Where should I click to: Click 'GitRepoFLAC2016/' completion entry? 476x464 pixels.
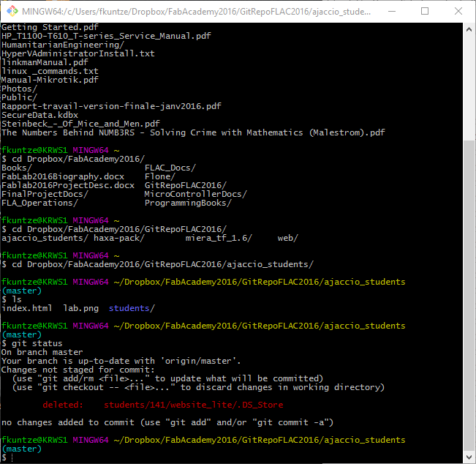point(186,185)
